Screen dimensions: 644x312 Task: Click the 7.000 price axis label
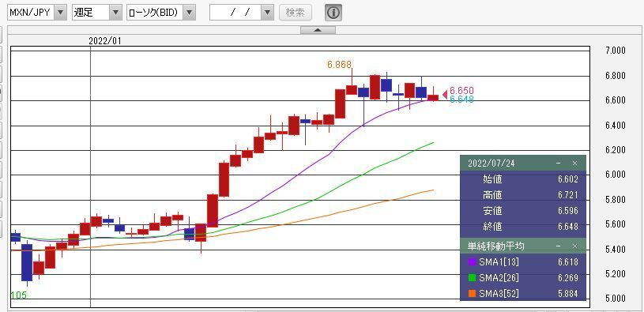tap(616, 51)
